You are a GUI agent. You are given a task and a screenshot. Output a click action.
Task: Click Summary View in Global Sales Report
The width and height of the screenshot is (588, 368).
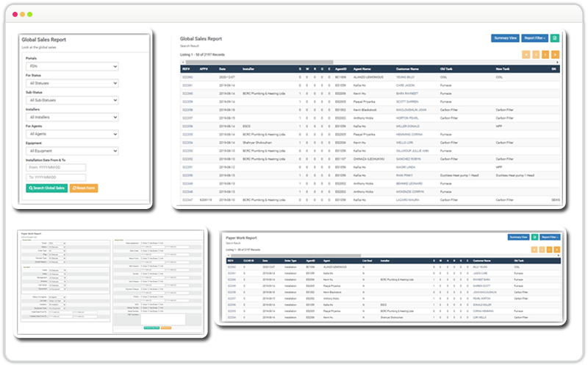(x=506, y=38)
